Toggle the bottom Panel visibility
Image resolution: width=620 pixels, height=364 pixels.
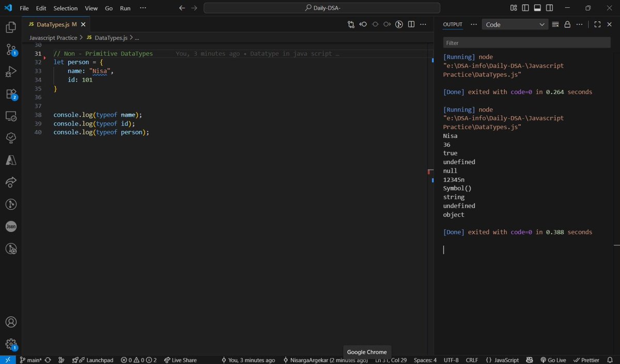[x=537, y=8]
